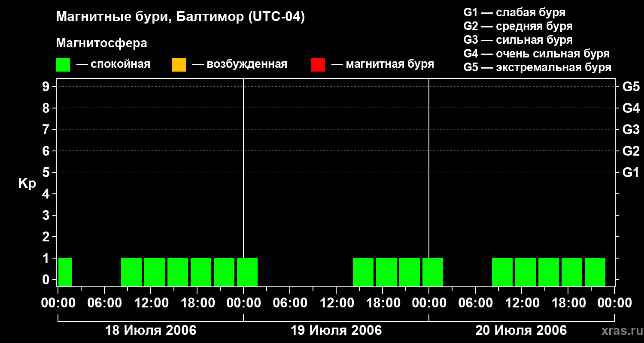The width and height of the screenshot is (644, 343).
Task: Click 'G3 — сильная буря' description
Action: 518,40
